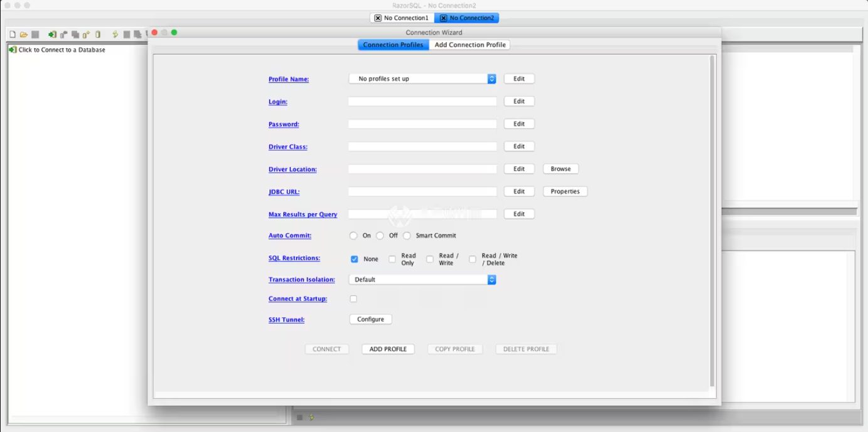Click the ADD PROFILE button
Image resolution: width=868 pixels, height=432 pixels.
pyautogui.click(x=388, y=349)
